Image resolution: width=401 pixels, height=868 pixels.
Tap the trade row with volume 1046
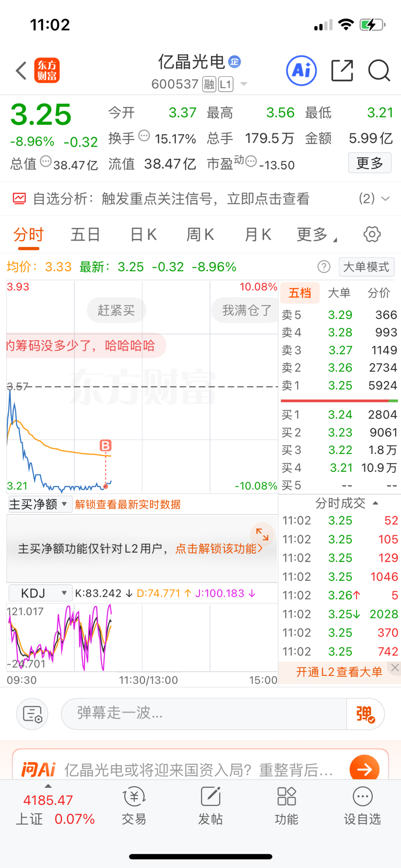[x=340, y=577]
